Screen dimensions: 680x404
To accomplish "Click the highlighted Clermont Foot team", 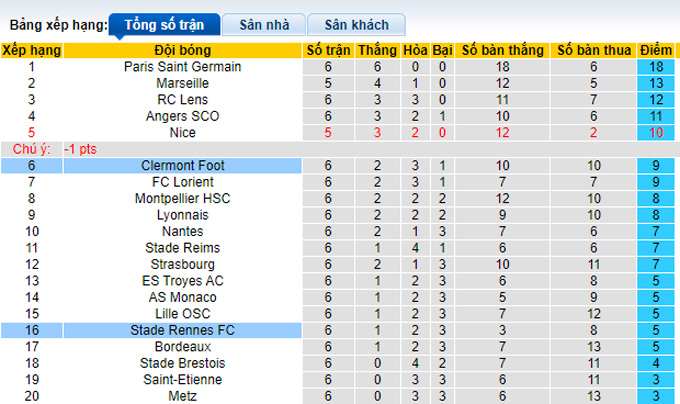I will click(182, 166).
